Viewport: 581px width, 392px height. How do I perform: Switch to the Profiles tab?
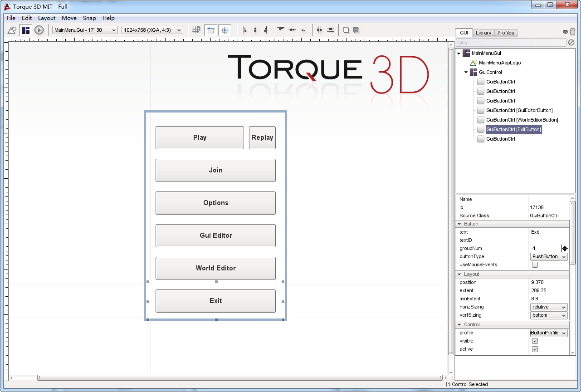(x=505, y=33)
